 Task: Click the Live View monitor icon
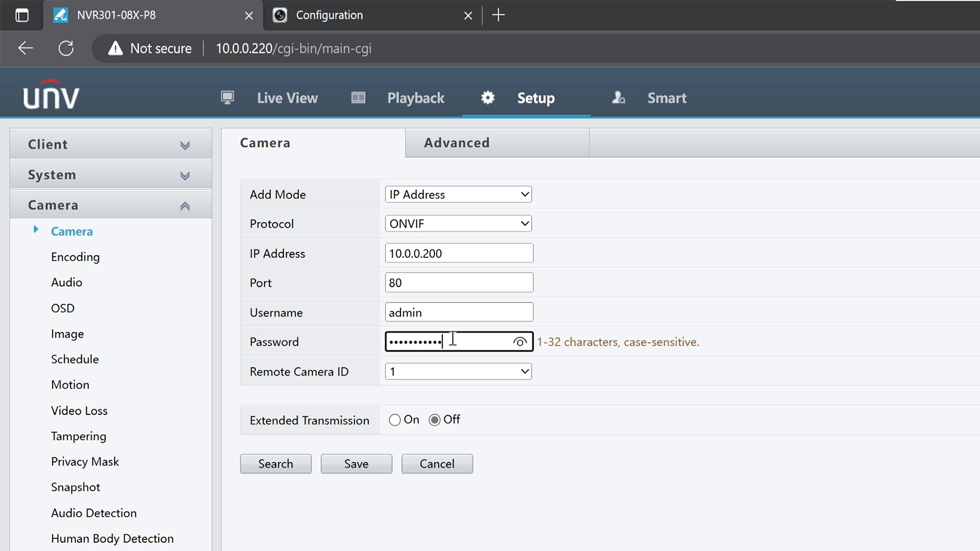[227, 97]
